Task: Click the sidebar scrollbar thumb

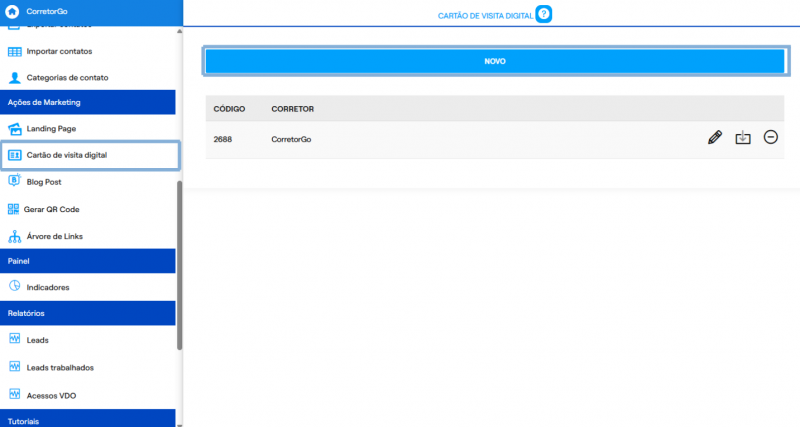Action: pyautogui.click(x=180, y=265)
